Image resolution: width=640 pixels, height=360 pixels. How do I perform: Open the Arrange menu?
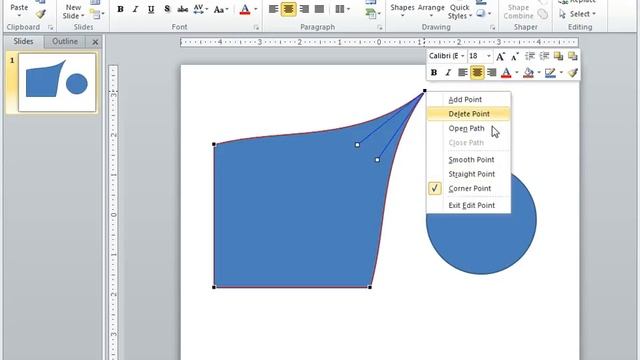point(431,10)
